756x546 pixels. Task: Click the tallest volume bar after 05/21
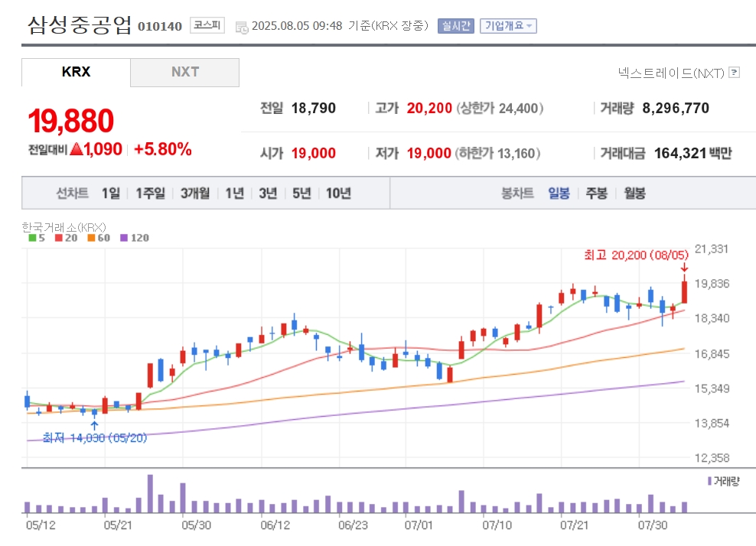click(x=151, y=493)
